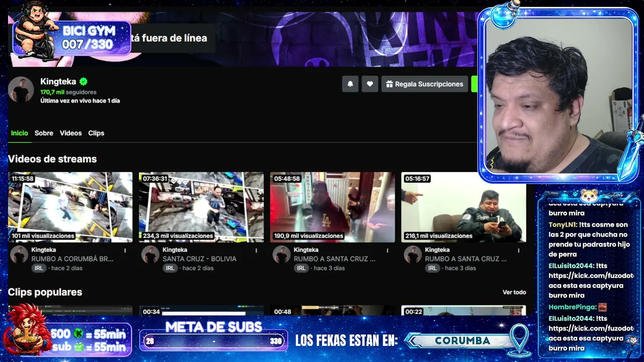
Task: Click the verified badge beside Kingteka
Action: (84, 81)
